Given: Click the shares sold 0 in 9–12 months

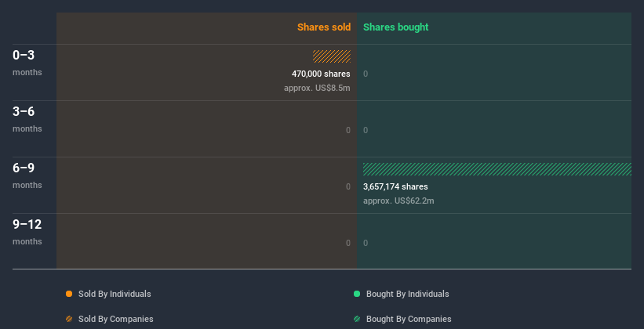Looking at the screenshot, I should (x=348, y=243).
